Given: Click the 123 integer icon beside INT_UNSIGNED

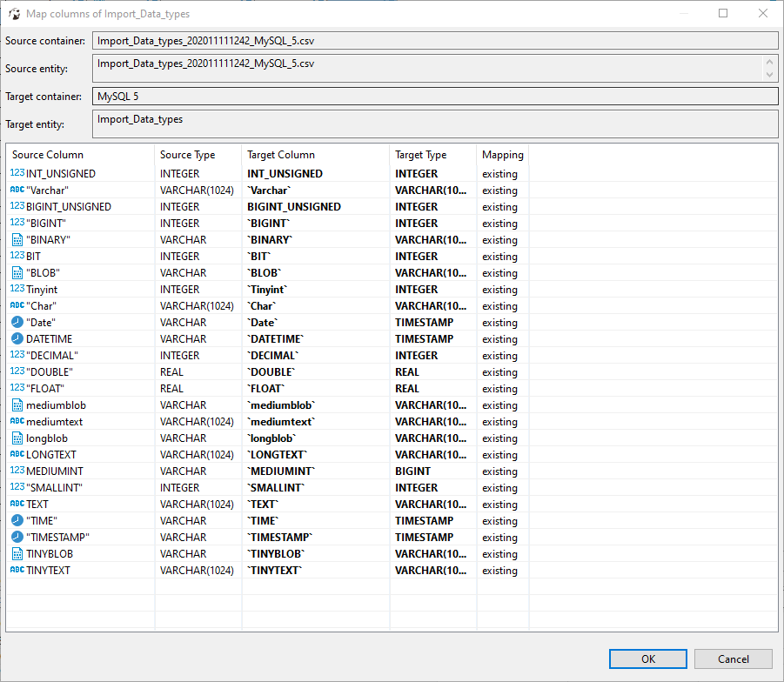Looking at the screenshot, I should pyautogui.click(x=16, y=173).
